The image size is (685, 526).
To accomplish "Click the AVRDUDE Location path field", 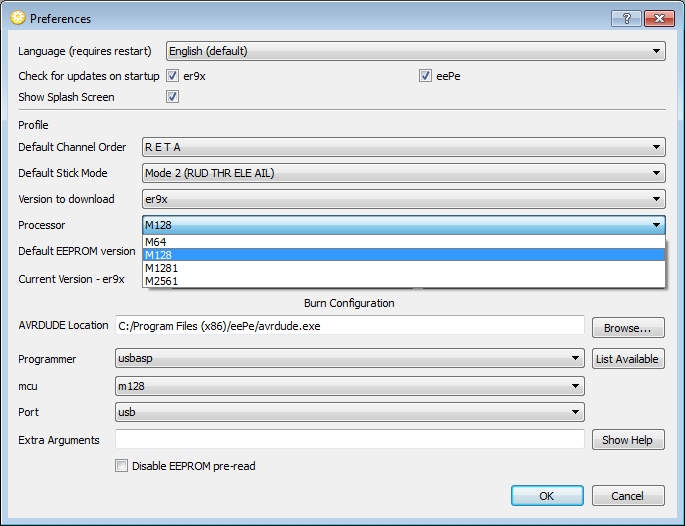I will pos(349,326).
